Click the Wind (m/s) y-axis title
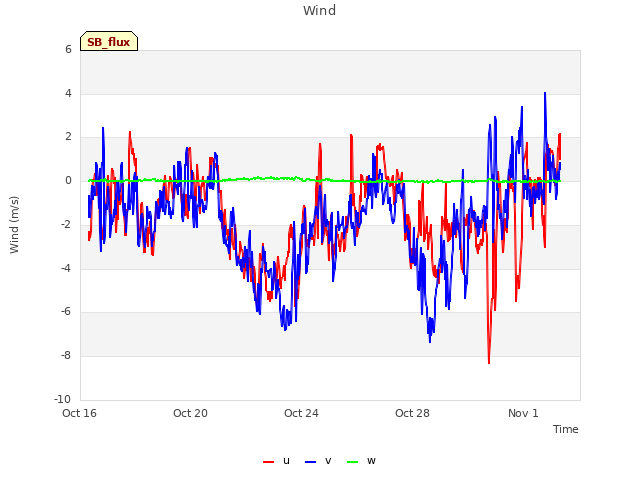This screenshot has height=480, width=640. point(14,225)
